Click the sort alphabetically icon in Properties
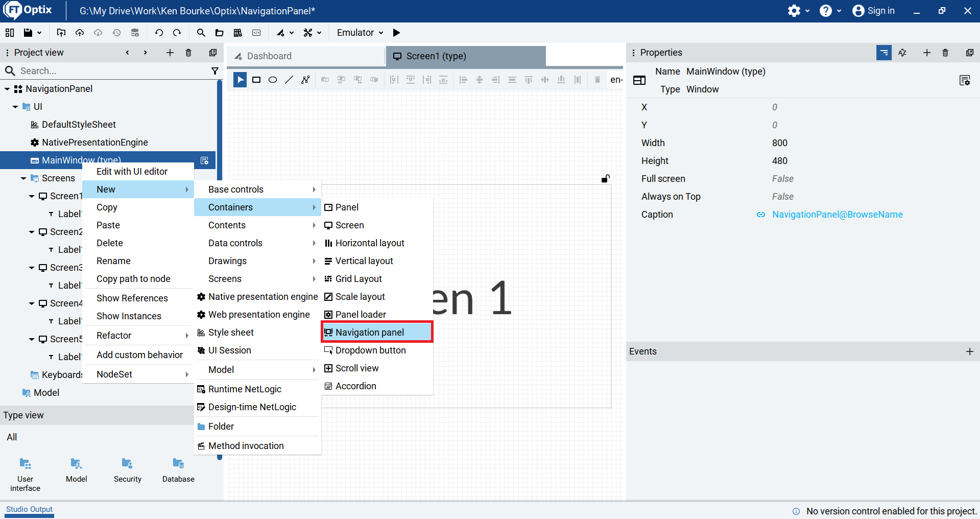The width and height of the screenshot is (980, 519). [902, 53]
